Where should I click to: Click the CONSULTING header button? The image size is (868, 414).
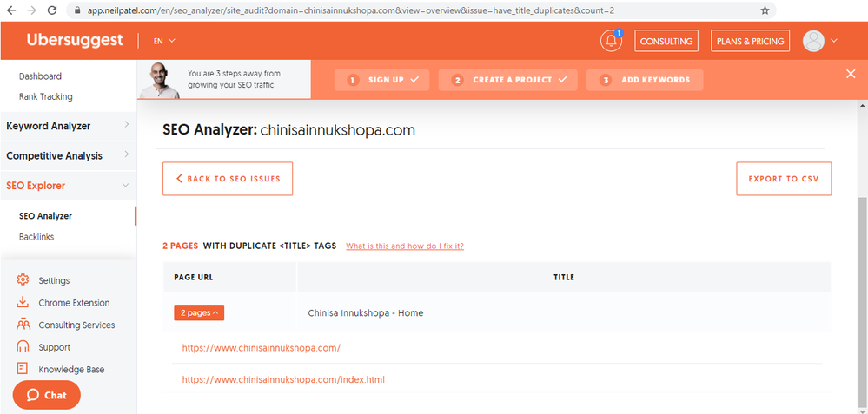pos(666,41)
